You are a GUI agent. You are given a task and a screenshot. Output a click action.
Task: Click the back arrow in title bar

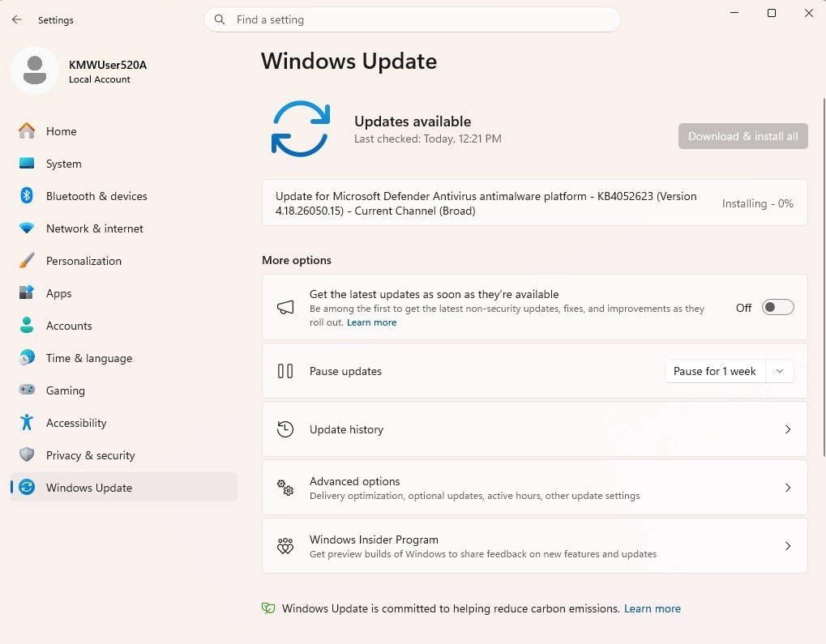tap(17, 19)
